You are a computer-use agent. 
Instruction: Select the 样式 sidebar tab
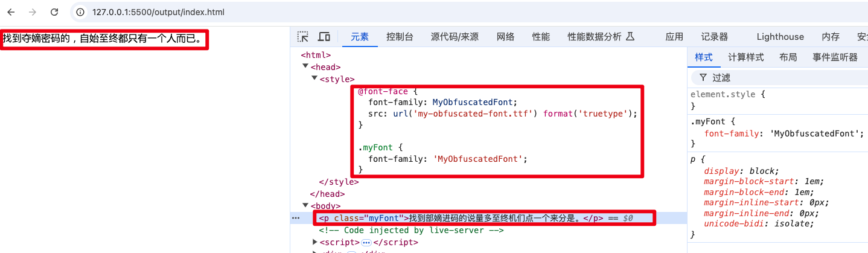point(704,57)
